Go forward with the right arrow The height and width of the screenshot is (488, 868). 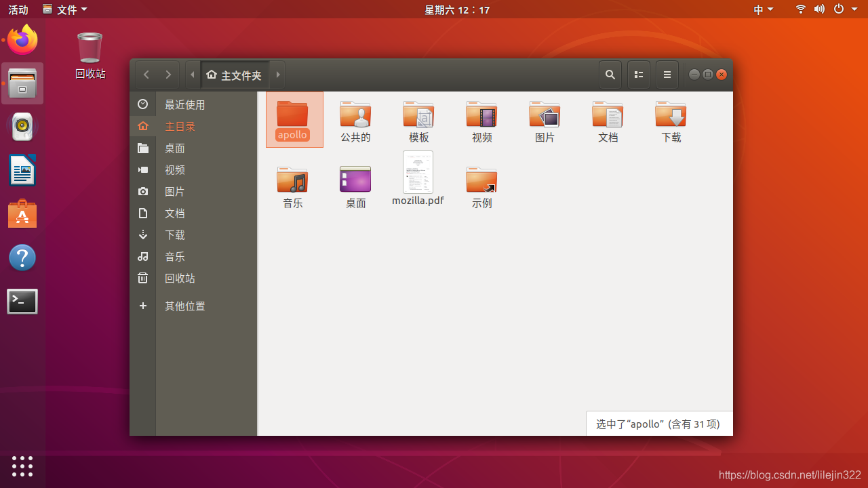168,75
